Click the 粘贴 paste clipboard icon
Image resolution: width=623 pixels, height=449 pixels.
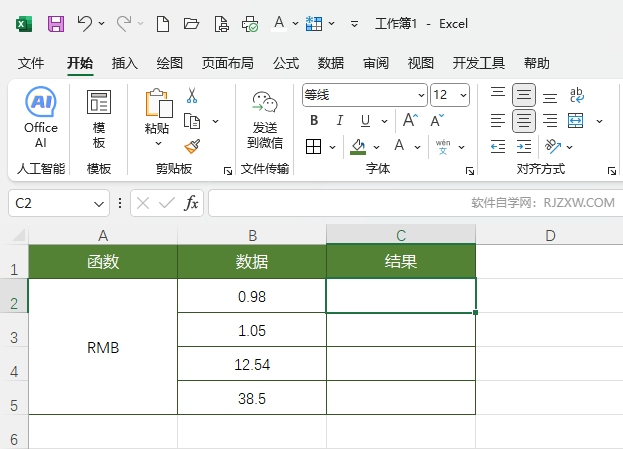click(159, 103)
